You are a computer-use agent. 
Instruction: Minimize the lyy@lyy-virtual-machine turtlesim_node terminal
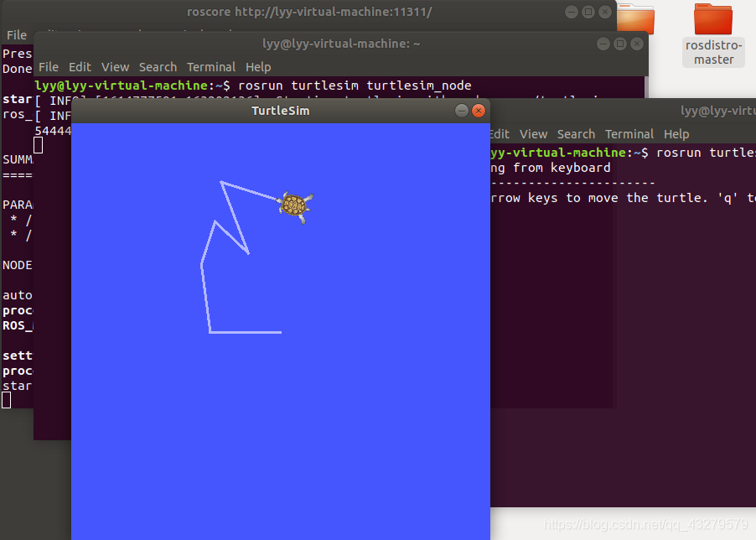(x=603, y=44)
